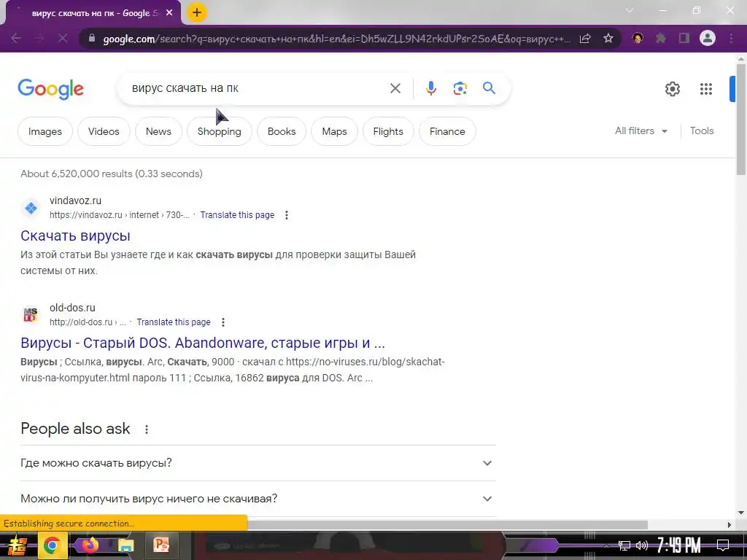Start voice search with microphone
The height and width of the screenshot is (560, 747).
pyautogui.click(x=430, y=88)
